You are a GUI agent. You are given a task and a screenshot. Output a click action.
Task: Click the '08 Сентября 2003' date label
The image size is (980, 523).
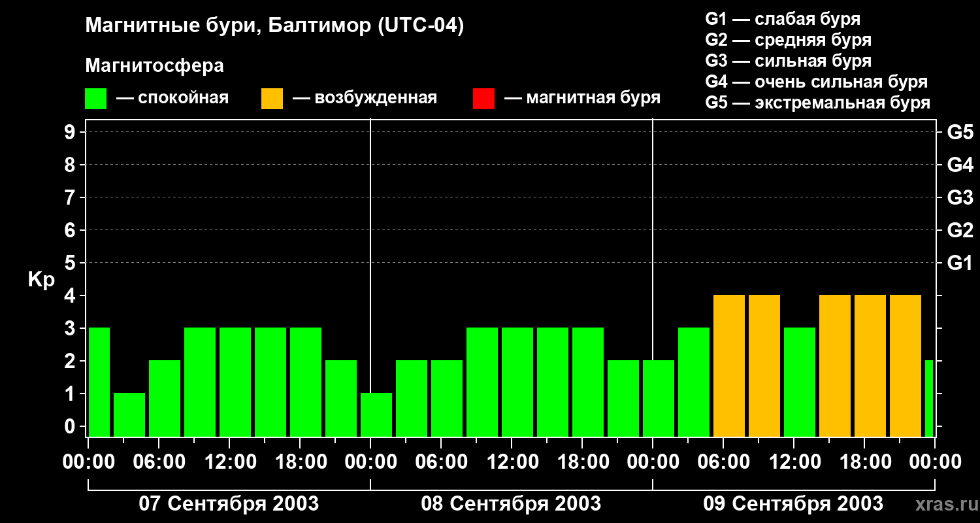click(511, 503)
